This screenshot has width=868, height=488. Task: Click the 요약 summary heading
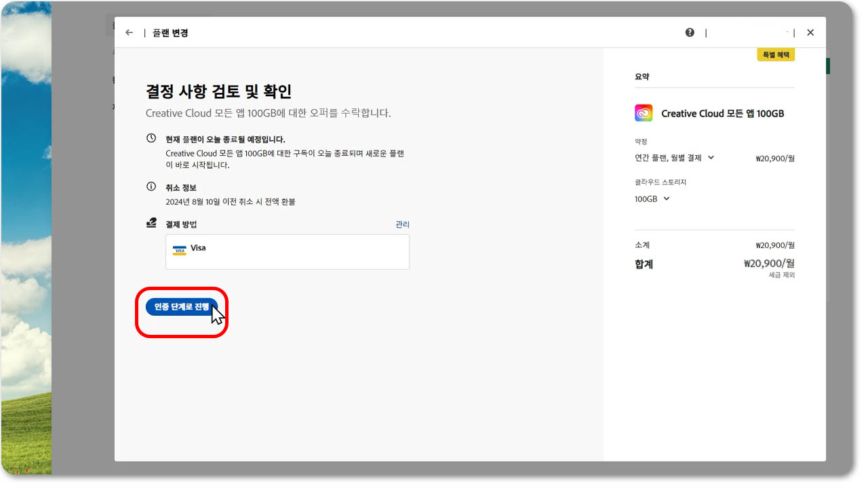(x=642, y=77)
